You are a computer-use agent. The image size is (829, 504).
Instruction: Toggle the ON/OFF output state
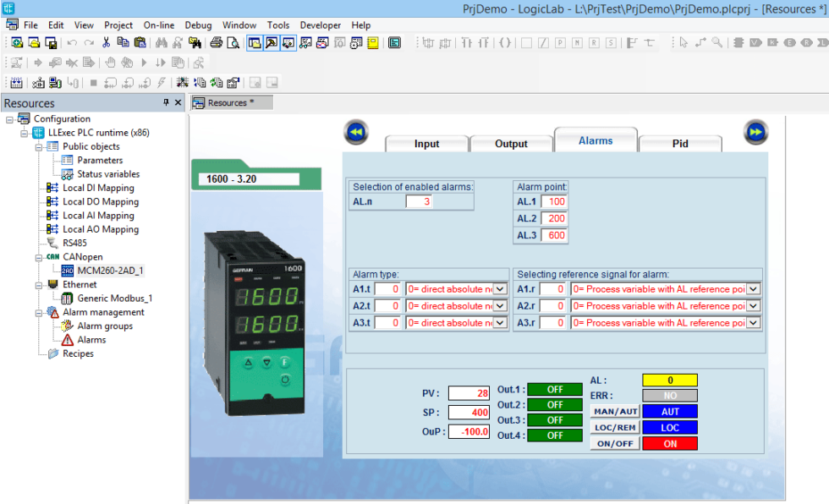[613, 443]
